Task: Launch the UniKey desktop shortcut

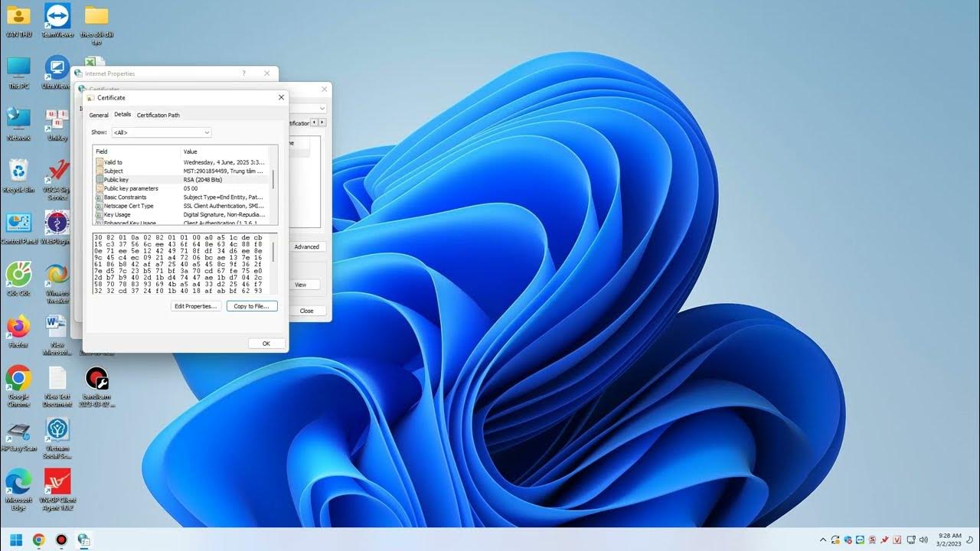Action: 57,124
